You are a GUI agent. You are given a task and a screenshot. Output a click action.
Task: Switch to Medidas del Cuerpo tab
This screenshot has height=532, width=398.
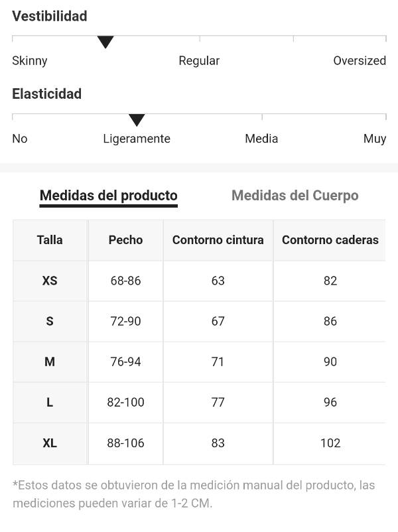coord(295,196)
